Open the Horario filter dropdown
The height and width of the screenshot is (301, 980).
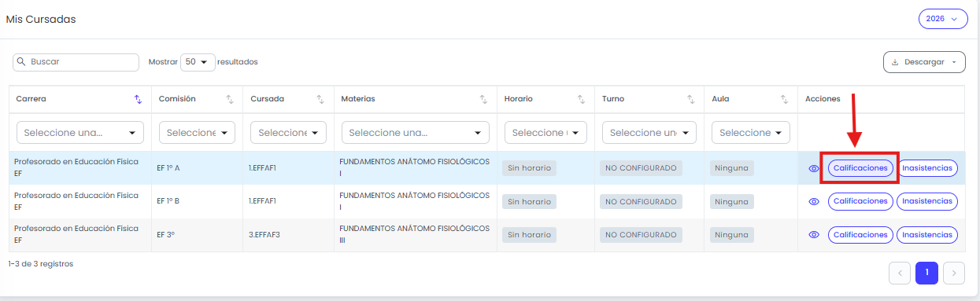tap(545, 133)
